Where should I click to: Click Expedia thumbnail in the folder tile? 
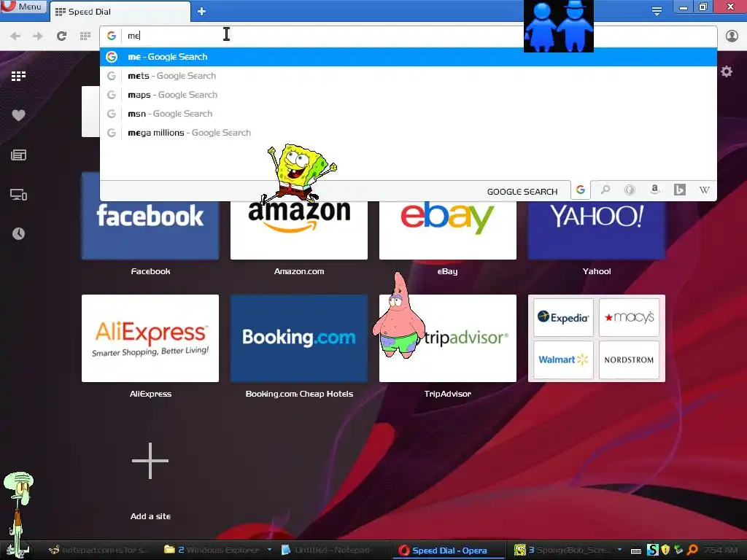click(x=563, y=317)
